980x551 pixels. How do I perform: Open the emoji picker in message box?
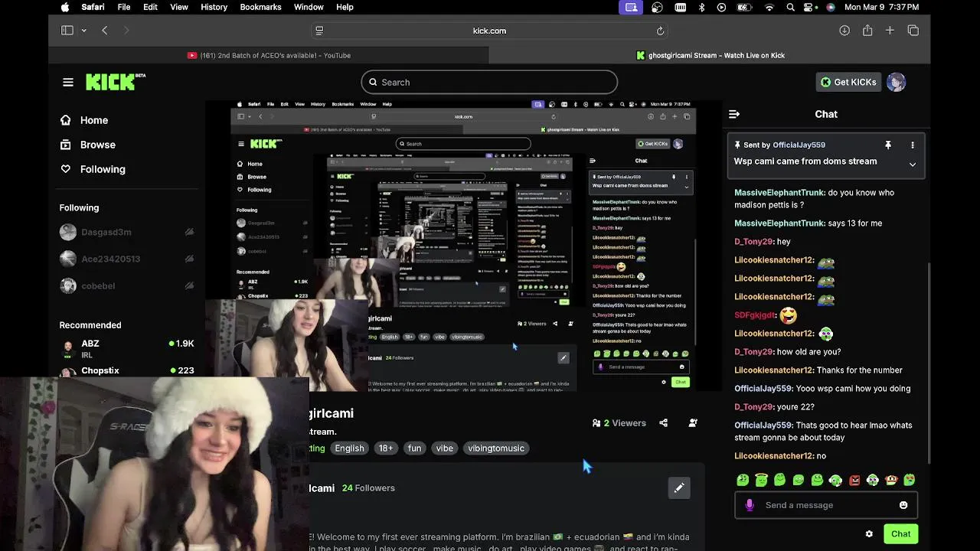[x=903, y=505]
